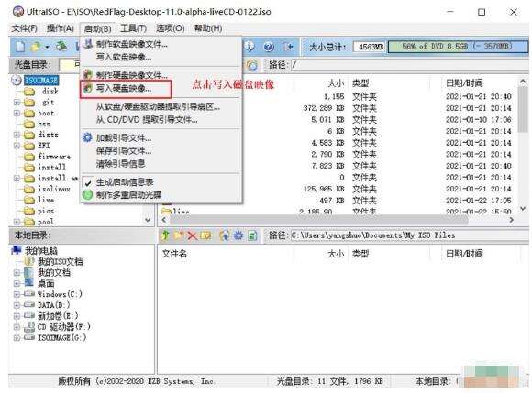Click the disc icon left of the image 路径 field
532x393 pixels.
point(251,65)
